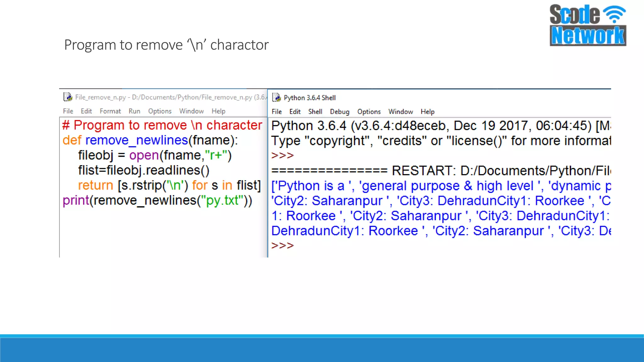Click the 'Type "copyright", "credits"' shell line
This screenshot has width=644, height=362.
tap(441, 141)
